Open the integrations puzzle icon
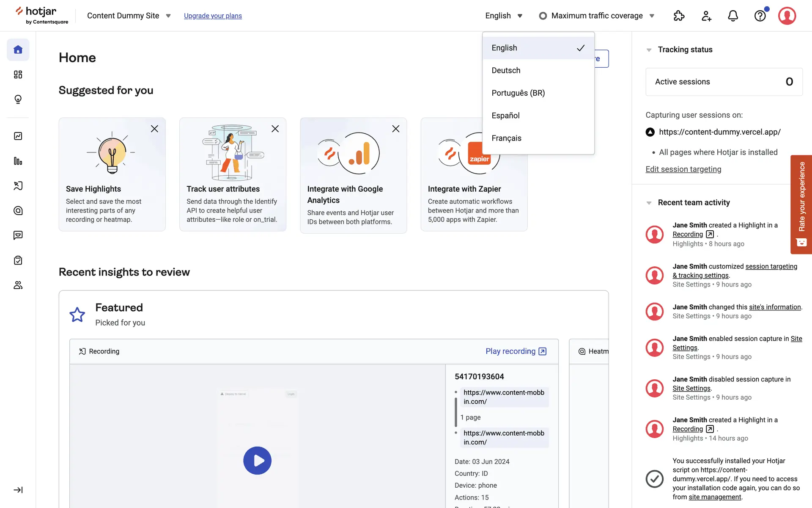The image size is (812, 508). (x=679, y=16)
